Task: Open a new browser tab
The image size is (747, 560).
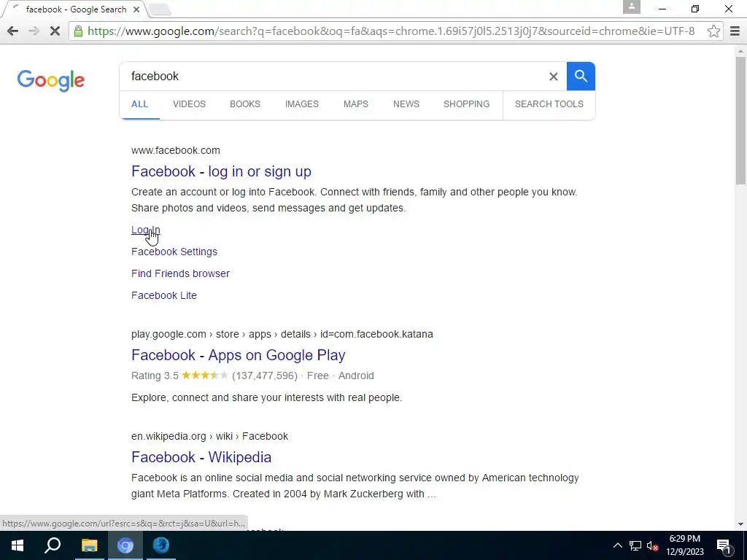Action: click(x=160, y=9)
